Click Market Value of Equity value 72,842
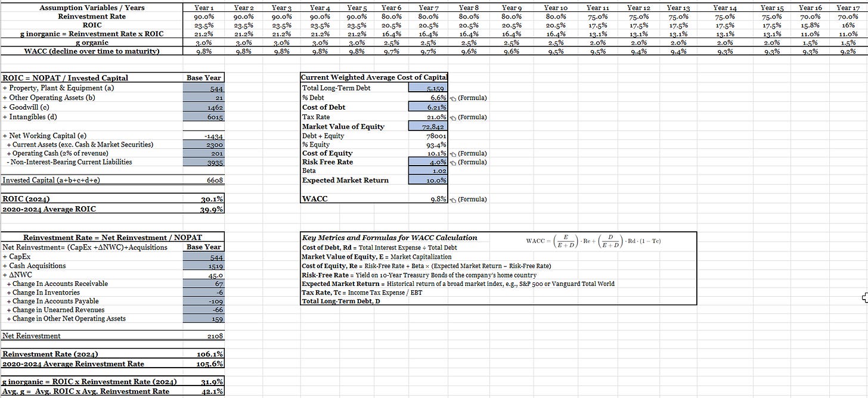Image resolution: width=868 pixels, height=398 pixels. coord(428,126)
